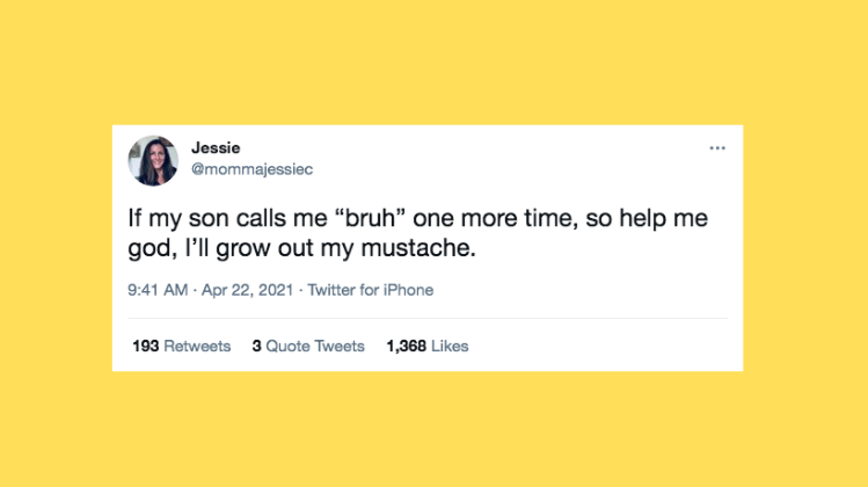
Task: Click the retweet count number 193
Action: [145, 346]
